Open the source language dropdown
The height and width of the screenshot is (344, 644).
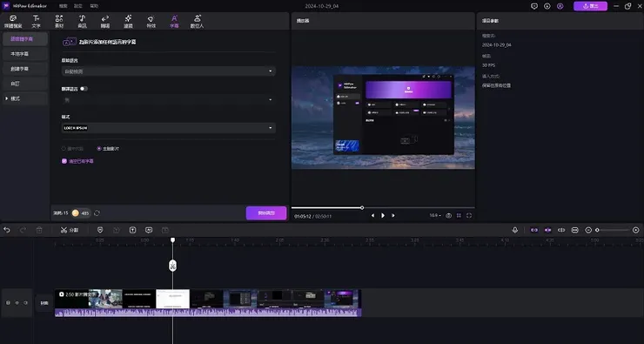tap(168, 71)
